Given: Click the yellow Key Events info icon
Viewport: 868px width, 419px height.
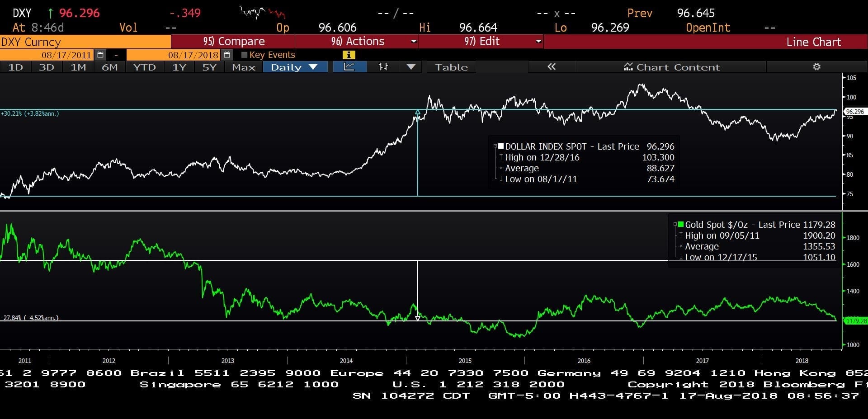Looking at the screenshot, I should coord(349,55).
